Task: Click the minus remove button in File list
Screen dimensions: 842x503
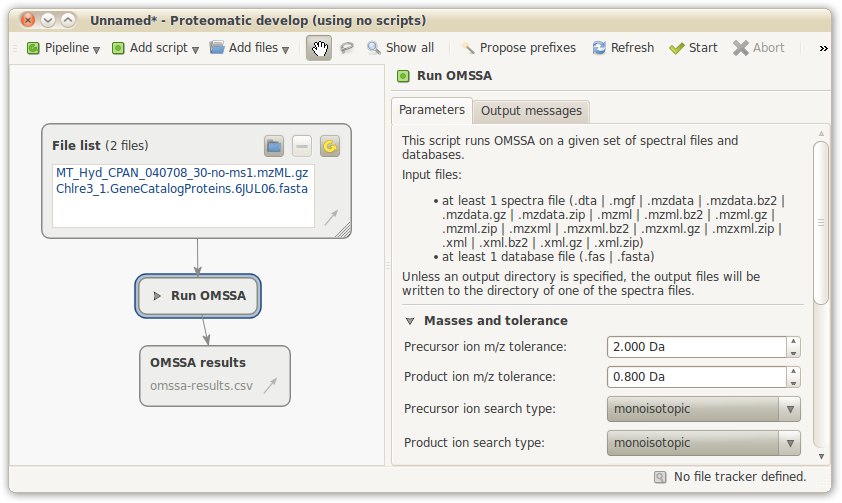Action: point(302,147)
